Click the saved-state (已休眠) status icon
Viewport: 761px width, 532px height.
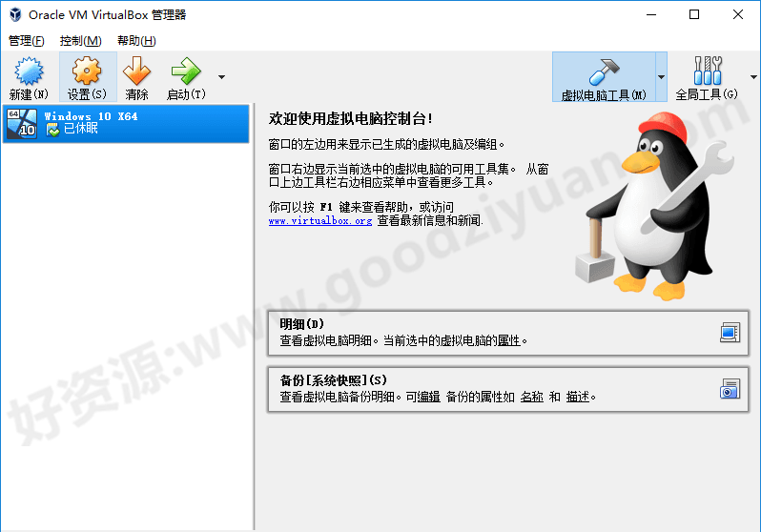[52, 130]
